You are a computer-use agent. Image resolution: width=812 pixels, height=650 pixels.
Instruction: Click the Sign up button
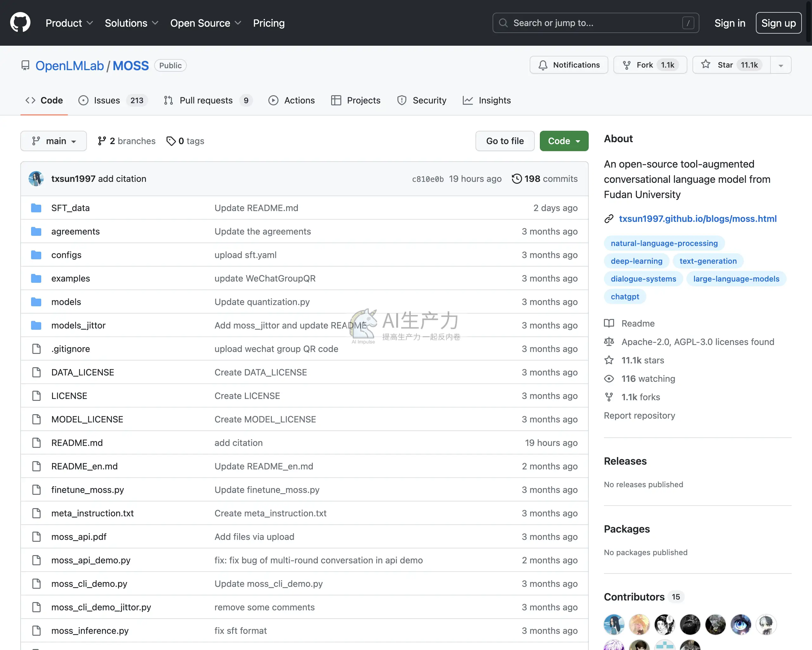click(778, 23)
